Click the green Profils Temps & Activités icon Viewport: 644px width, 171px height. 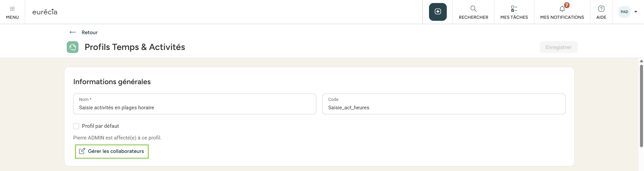coord(73,47)
